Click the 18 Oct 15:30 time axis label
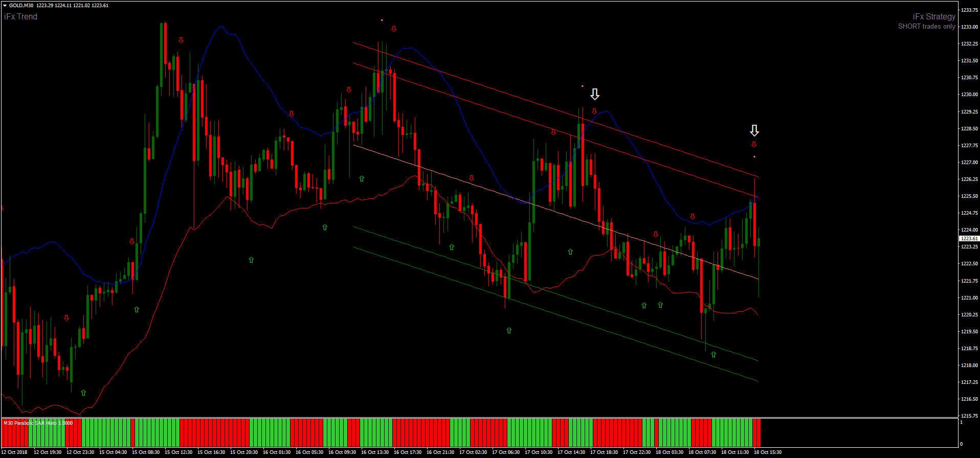This screenshot has width=980, height=458. pyautogui.click(x=768, y=452)
